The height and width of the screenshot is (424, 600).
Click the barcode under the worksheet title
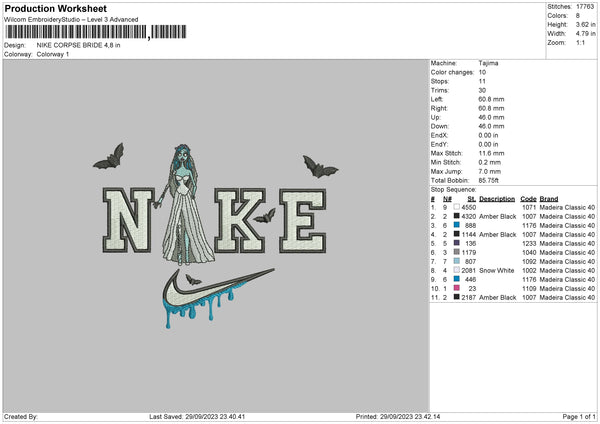[95, 32]
